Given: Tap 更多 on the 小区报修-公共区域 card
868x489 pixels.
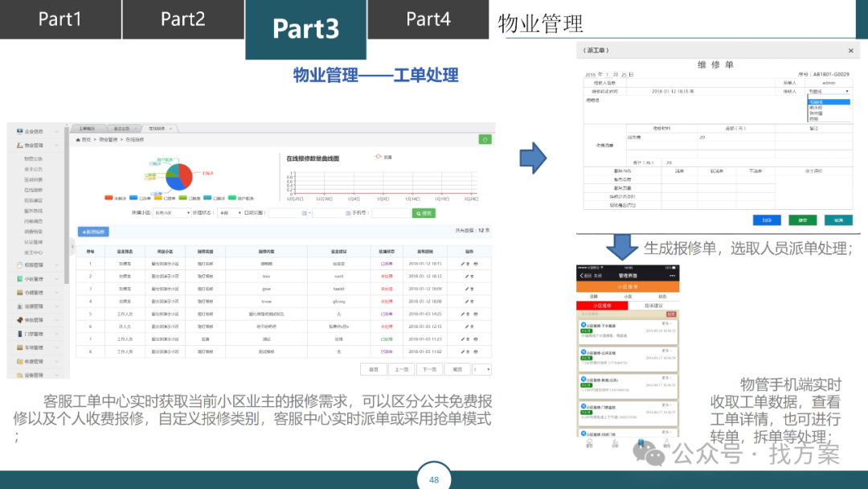Looking at the screenshot, I should point(666,351).
